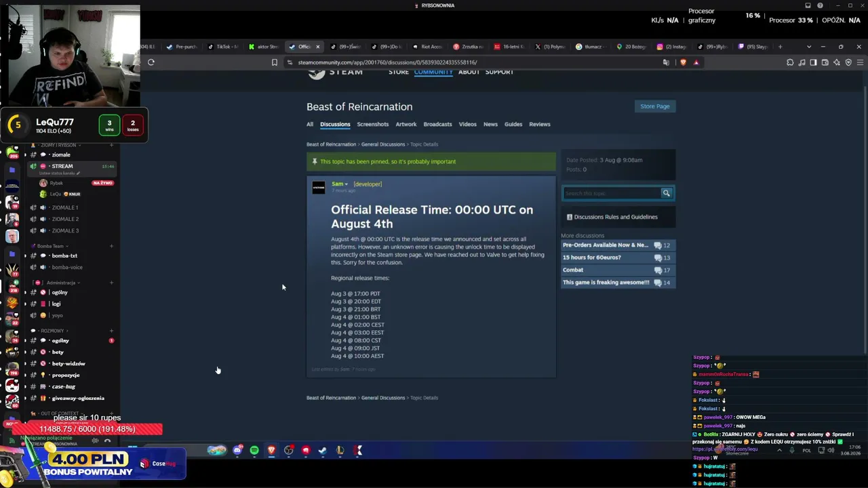Switch to the TikTok browser tab

(224, 47)
